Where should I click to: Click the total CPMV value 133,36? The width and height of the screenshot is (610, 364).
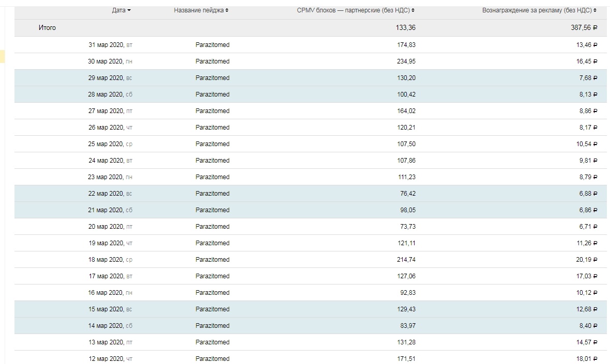click(406, 28)
